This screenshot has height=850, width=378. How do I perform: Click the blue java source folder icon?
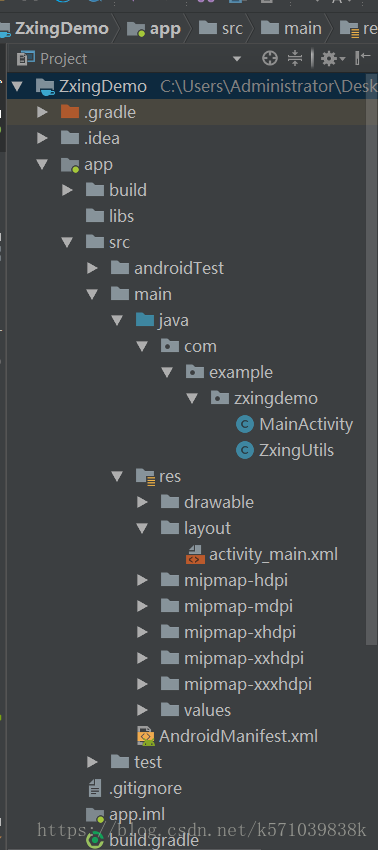pos(145,320)
